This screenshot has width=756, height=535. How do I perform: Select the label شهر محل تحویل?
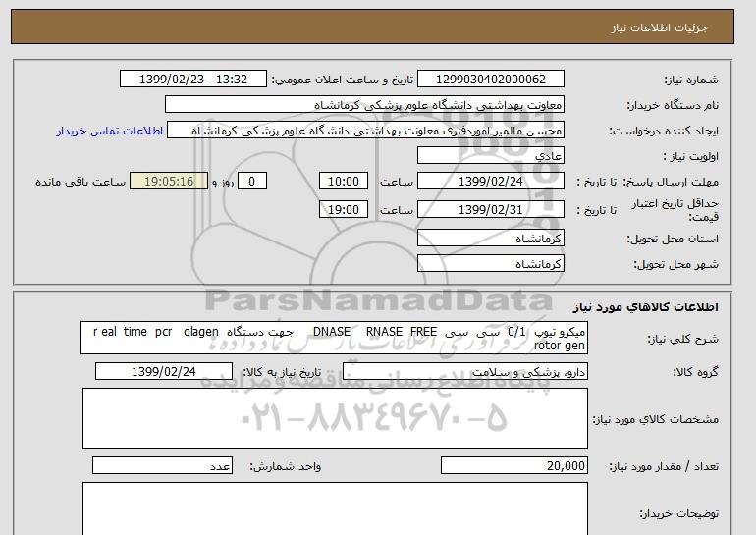point(675,264)
